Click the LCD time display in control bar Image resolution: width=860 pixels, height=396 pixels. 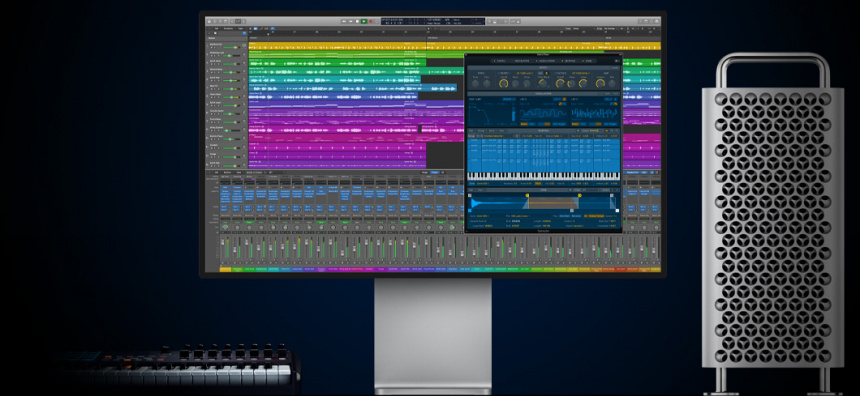[433, 21]
